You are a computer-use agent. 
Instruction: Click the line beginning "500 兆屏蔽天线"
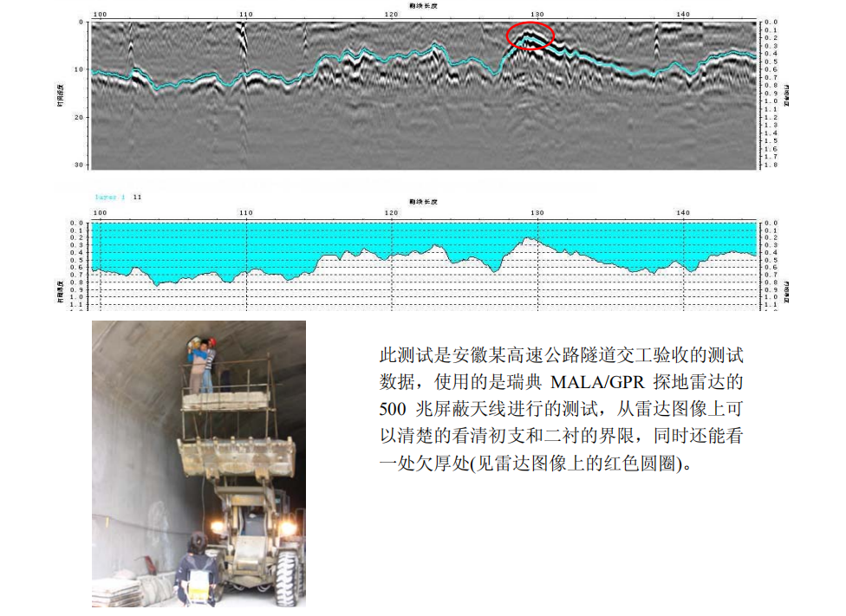click(561, 409)
